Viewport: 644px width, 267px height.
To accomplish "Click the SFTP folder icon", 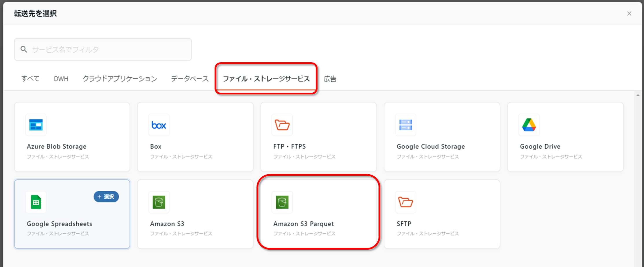I will coord(405,202).
